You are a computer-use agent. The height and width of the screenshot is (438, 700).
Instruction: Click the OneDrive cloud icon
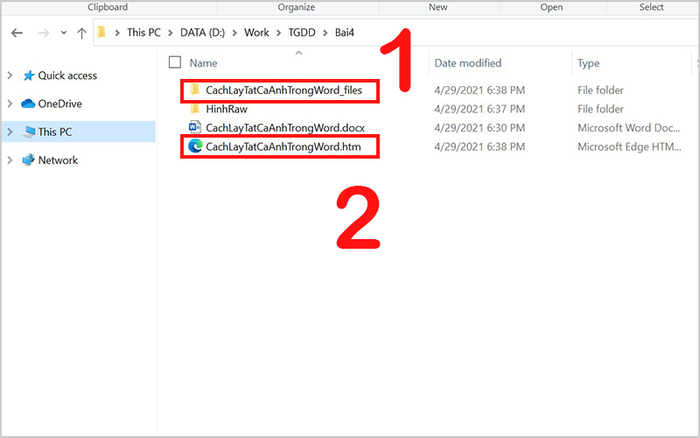point(28,104)
